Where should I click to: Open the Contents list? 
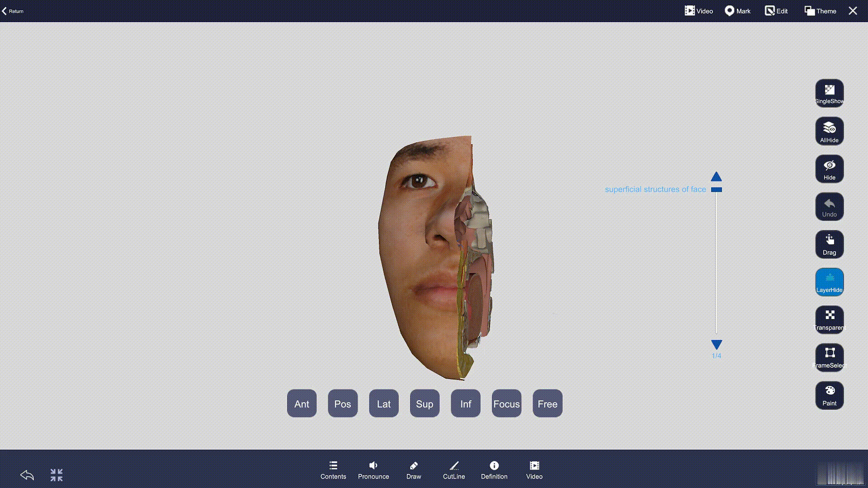[x=333, y=469]
